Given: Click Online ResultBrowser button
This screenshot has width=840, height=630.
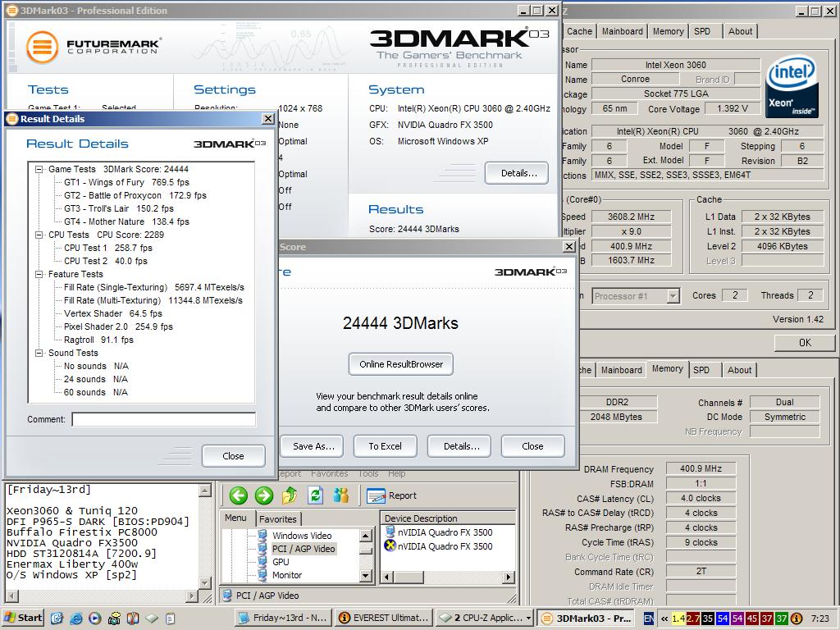Looking at the screenshot, I should coord(400,364).
